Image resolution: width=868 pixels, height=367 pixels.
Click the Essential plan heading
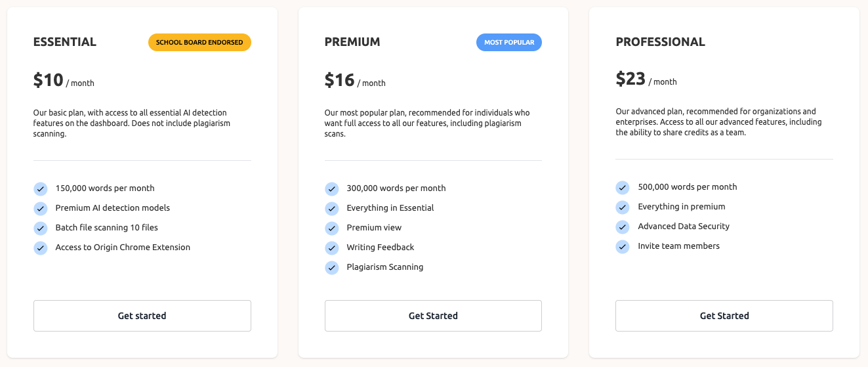pyautogui.click(x=65, y=42)
